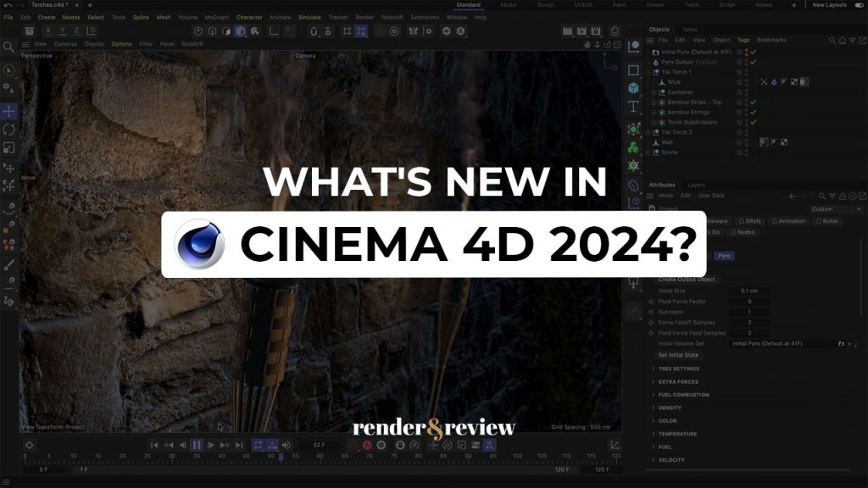Toggle the Z axis lock
Screen dimensions: 868x488
pyautogui.click(x=77, y=31)
